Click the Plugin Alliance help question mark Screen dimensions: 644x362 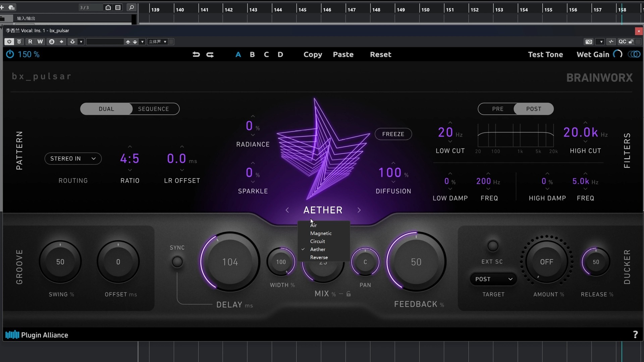point(636,335)
